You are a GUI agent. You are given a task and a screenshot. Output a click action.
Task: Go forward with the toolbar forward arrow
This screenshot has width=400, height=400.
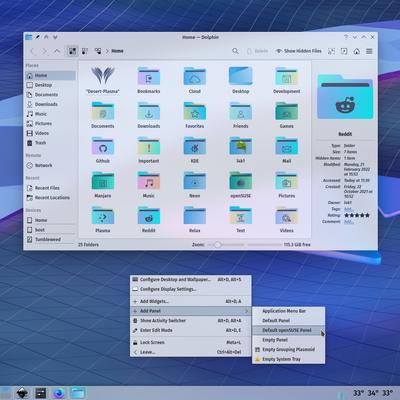click(45, 51)
